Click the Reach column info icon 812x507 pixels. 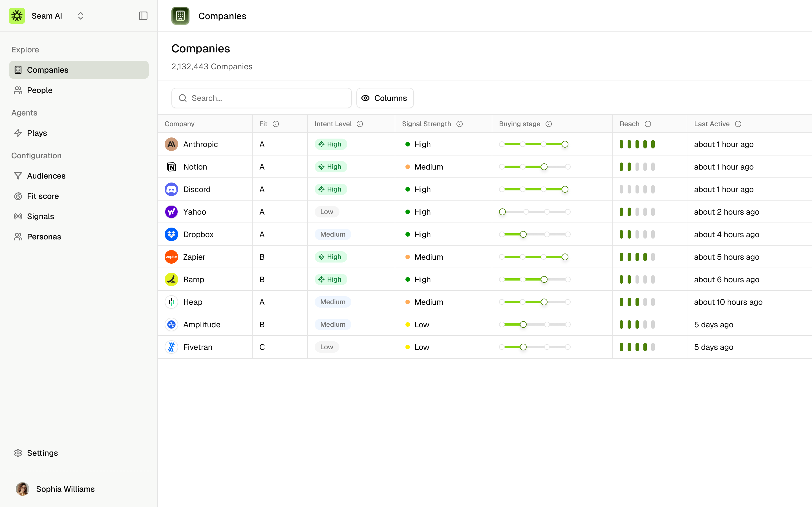click(x=648, y=124)
